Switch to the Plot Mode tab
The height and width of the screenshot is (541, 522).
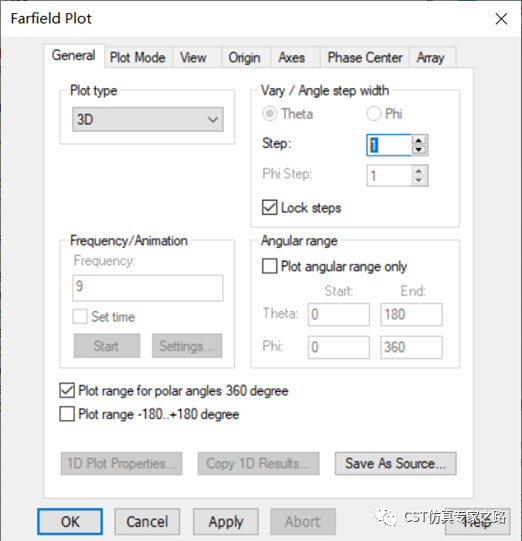[137, 58]
